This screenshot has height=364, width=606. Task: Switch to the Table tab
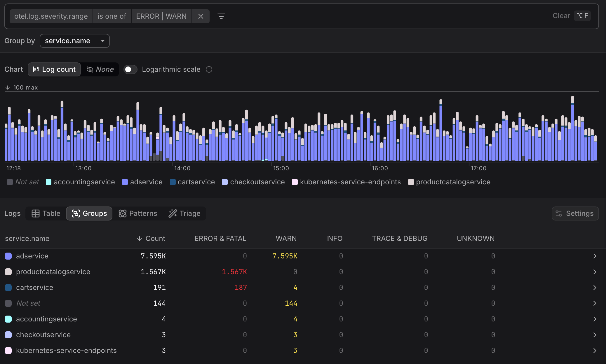46,213
